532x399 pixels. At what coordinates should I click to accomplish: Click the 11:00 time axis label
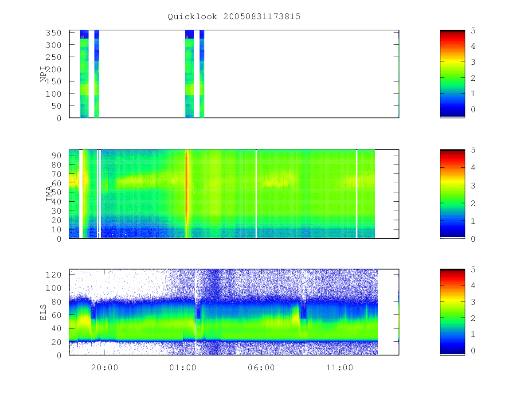coord(340,368)
